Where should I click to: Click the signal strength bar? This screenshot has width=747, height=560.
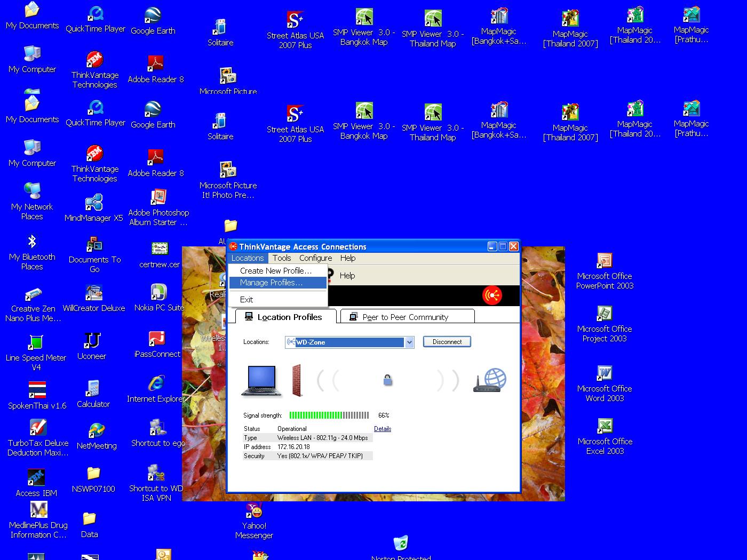click(x=329, y=415)
